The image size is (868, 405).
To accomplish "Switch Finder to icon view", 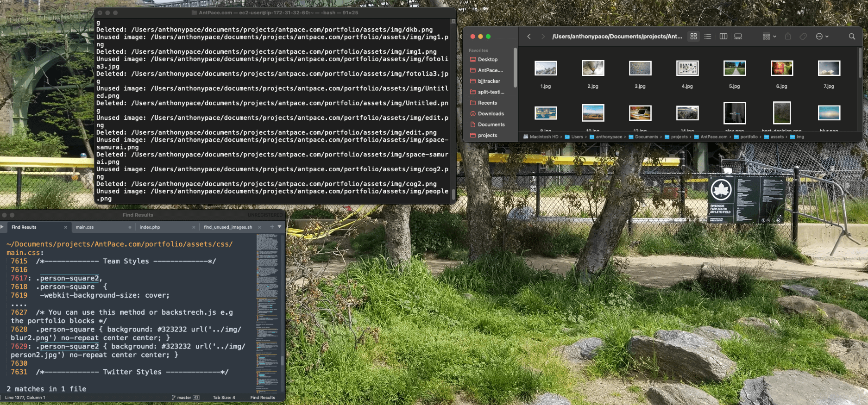I will 693,37.
